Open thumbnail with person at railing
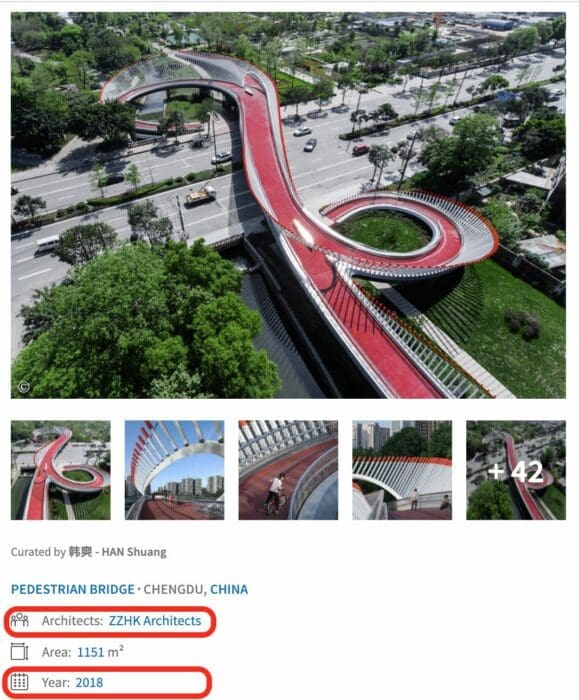The height and width of the screenshot is (700, 579). (402, 470)
